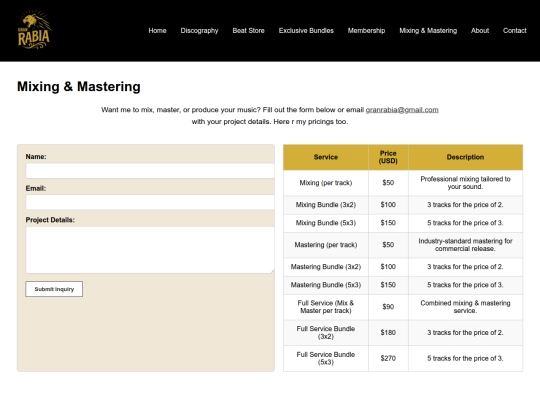Click the $180 price cell

point(388,333)
